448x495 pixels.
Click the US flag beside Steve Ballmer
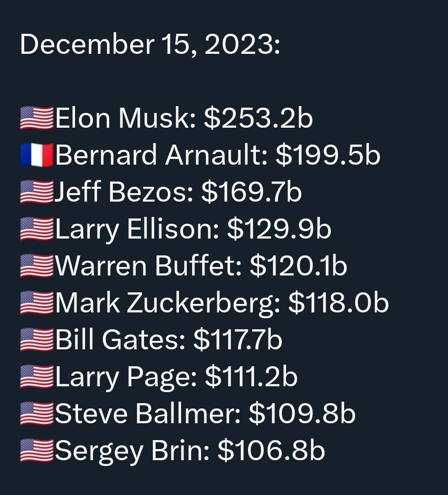(x=36, y=414)
